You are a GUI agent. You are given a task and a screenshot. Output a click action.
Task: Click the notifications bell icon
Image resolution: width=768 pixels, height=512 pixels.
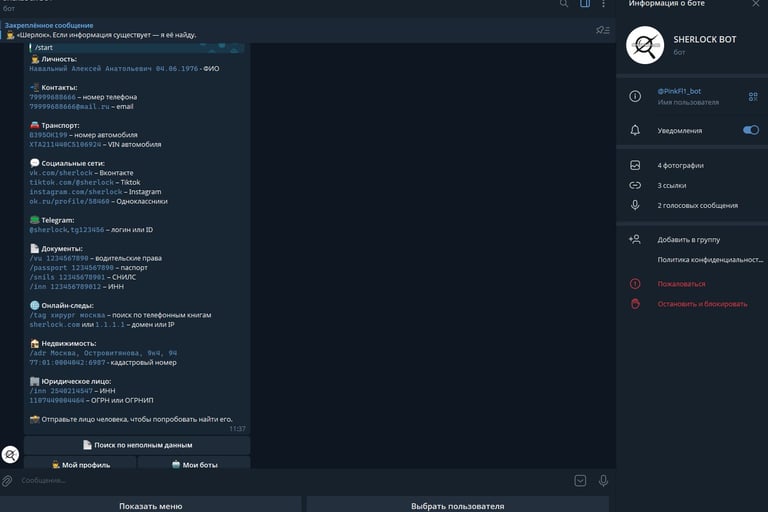[635, 130]
